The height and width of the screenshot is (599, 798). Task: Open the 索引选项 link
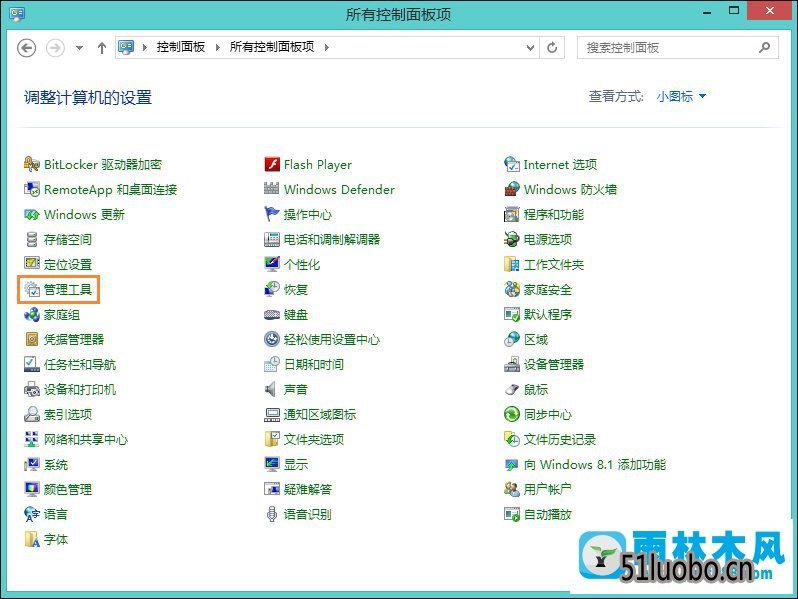pyautogui.click(x=68, y=414)
